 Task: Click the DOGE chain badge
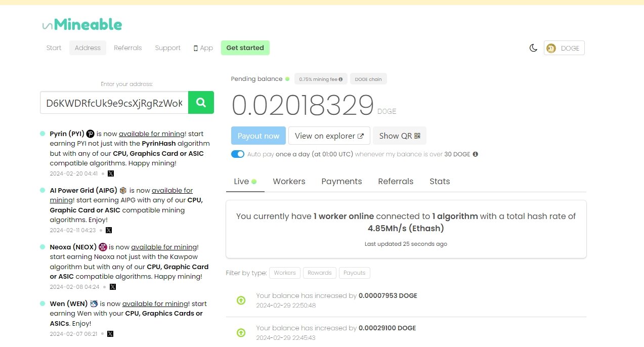point(368,79)
